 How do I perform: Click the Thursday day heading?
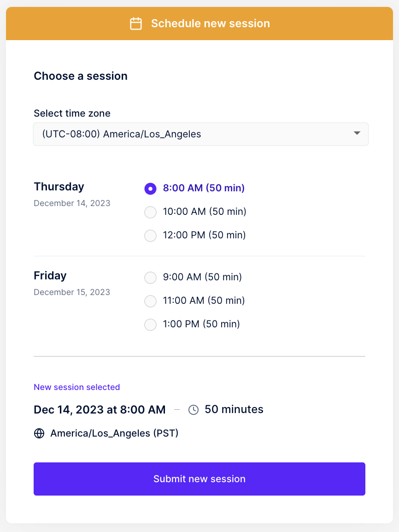[59, 187]
